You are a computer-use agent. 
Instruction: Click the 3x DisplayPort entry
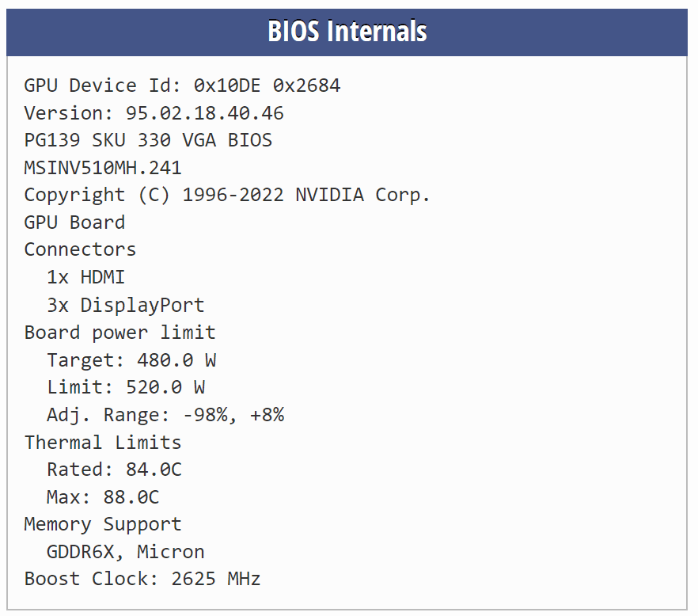(126, 305)
